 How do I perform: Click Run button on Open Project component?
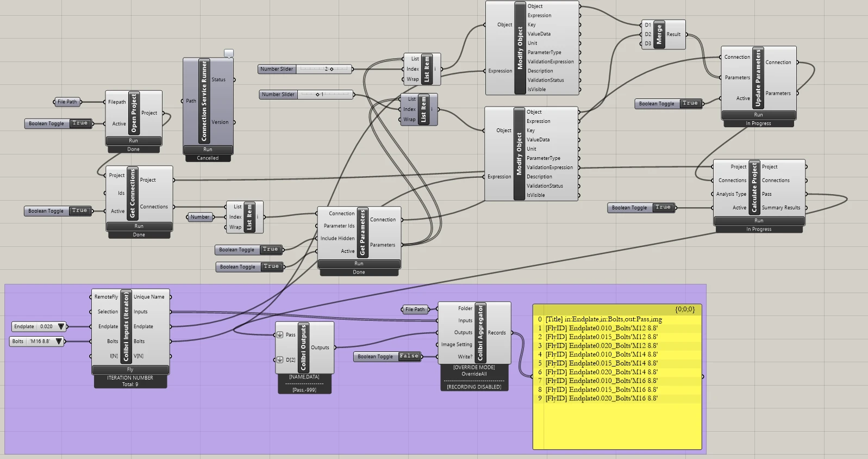point(134,141)
